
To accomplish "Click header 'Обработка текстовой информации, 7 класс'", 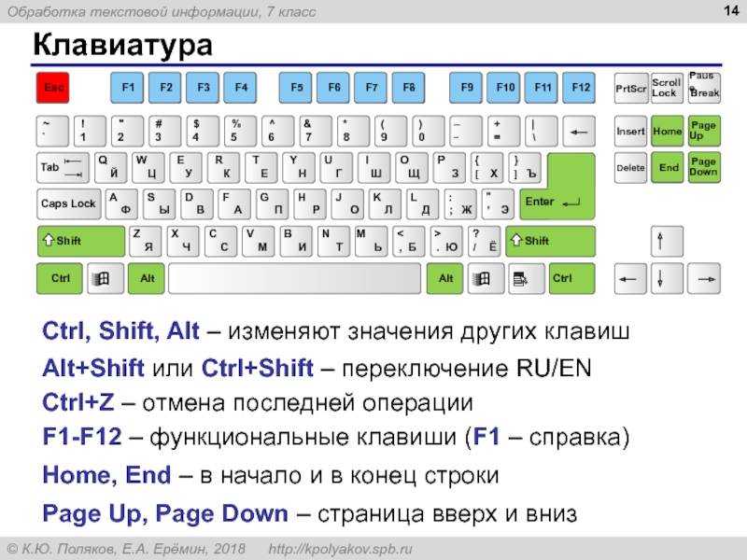I will point(162,12).
